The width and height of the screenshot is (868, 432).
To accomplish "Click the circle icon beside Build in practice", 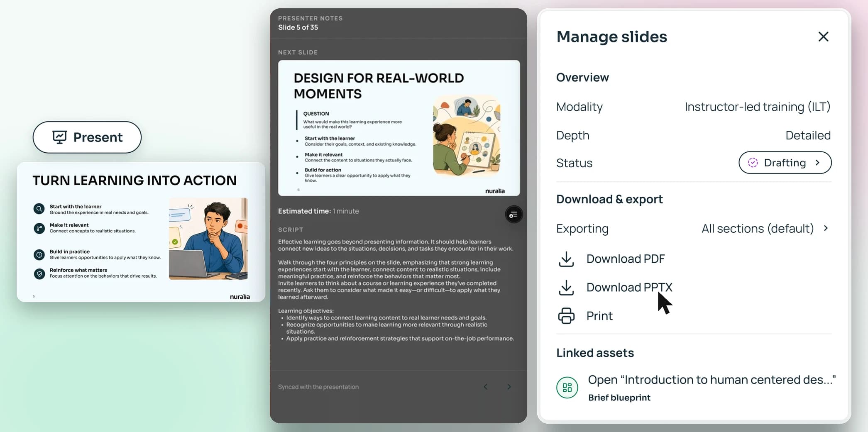I will 39,255.
